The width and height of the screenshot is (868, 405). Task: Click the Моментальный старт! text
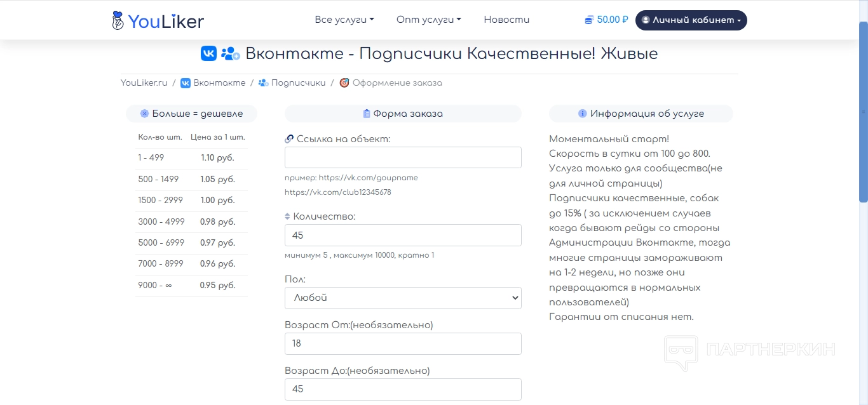609,139
